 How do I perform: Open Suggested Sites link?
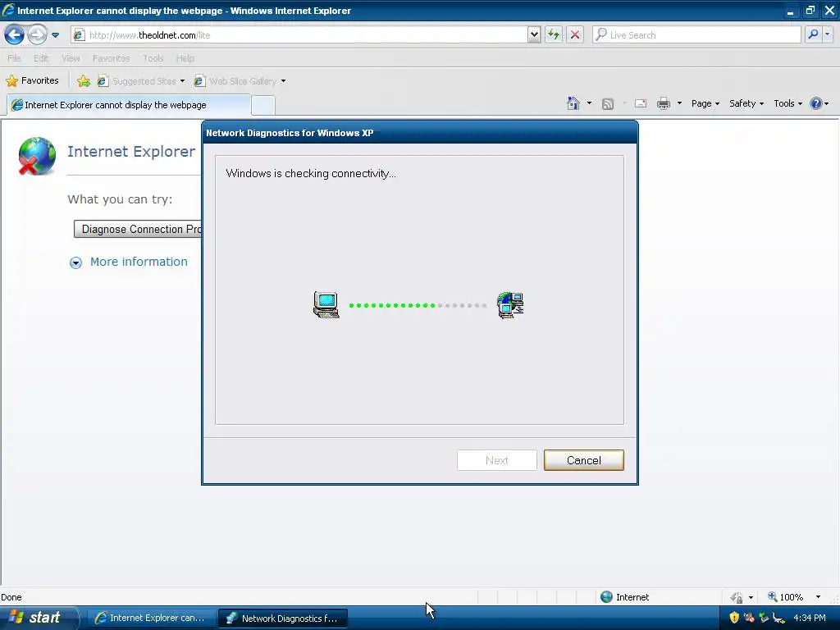137,81
